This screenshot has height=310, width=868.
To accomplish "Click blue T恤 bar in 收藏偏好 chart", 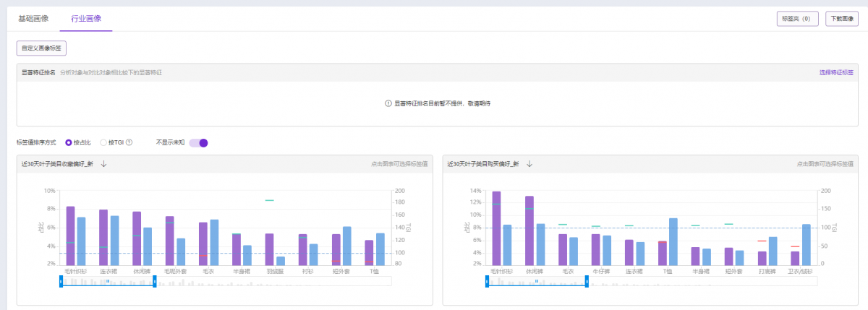I will [x=380, y=249].
